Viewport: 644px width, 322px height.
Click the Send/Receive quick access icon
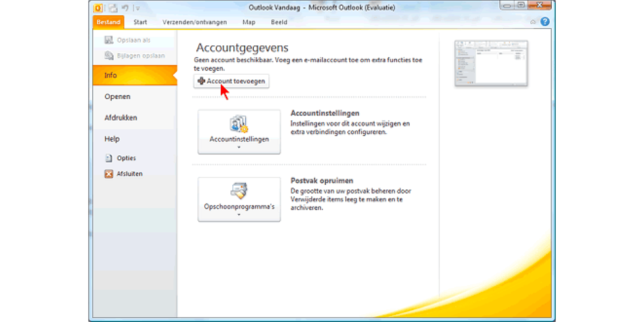coord(113,8)
